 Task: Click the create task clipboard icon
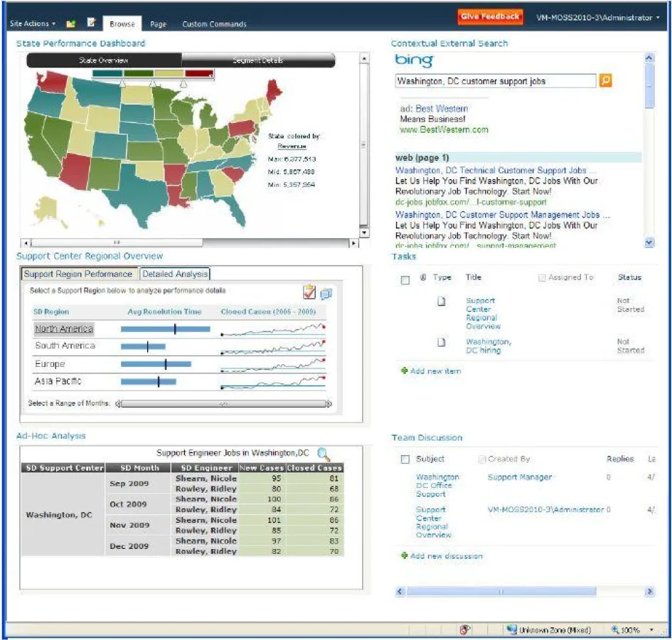(309, 294)
